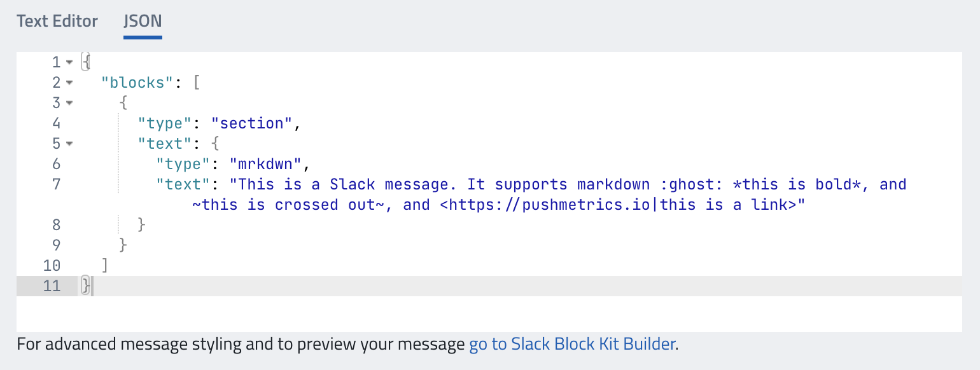Click line number 7 in the gutter
This screenshot has height=370, width=980.
tap(56, 184)
